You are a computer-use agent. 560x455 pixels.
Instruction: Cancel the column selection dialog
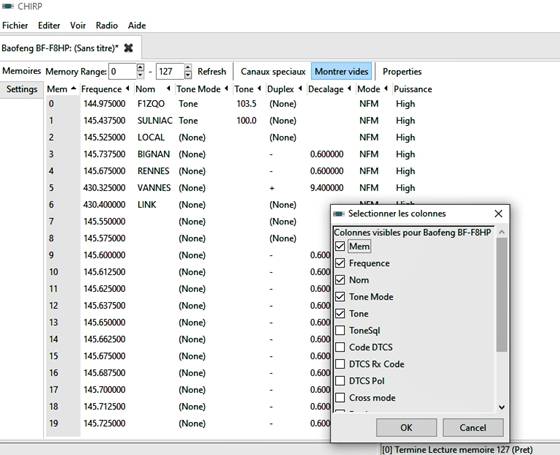coord(472,428)
